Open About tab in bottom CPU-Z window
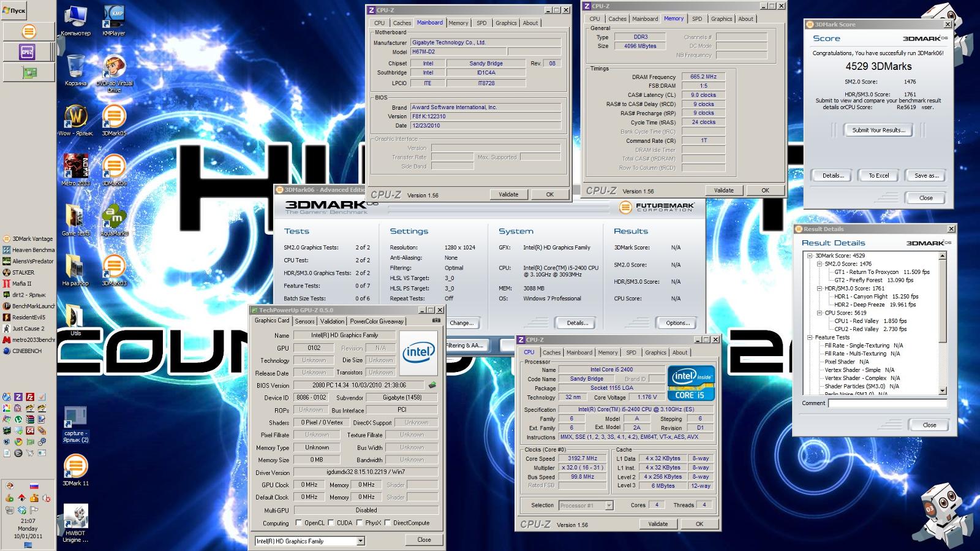Viewport: 980px width, 551px height. tap(680, 352)
